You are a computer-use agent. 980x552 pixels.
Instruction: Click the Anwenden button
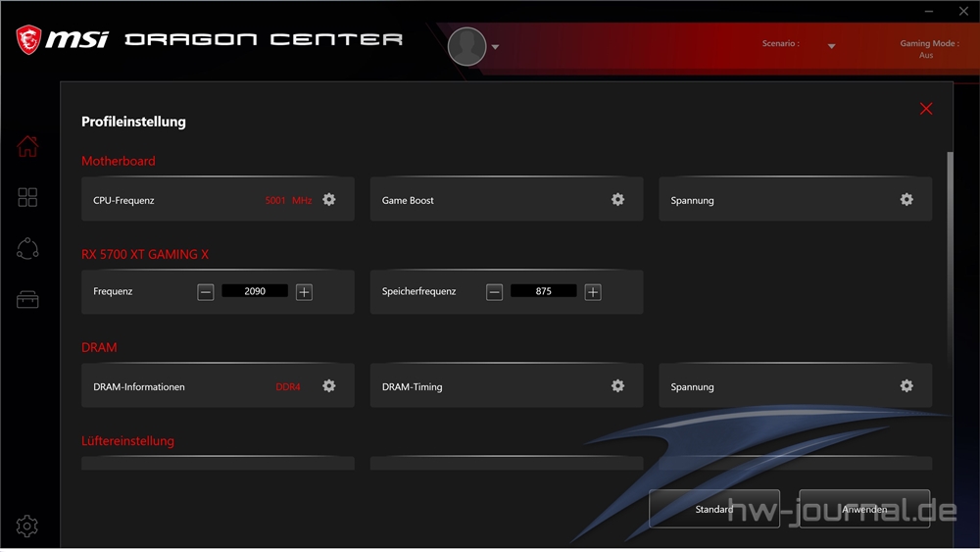[864, 509]
